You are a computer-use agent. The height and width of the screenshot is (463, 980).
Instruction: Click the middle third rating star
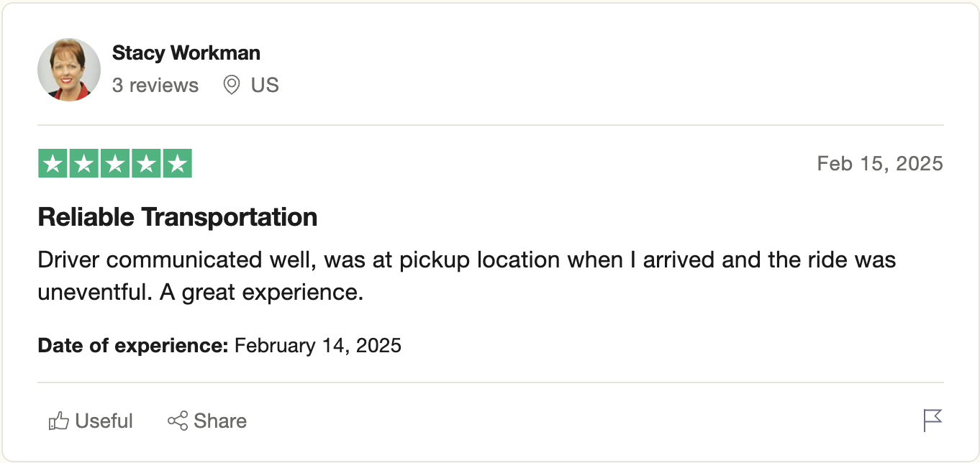pos(114,163)
